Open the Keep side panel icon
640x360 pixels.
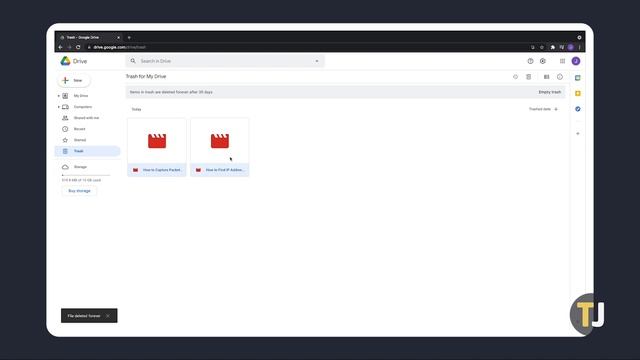click(x=578, y=93)
